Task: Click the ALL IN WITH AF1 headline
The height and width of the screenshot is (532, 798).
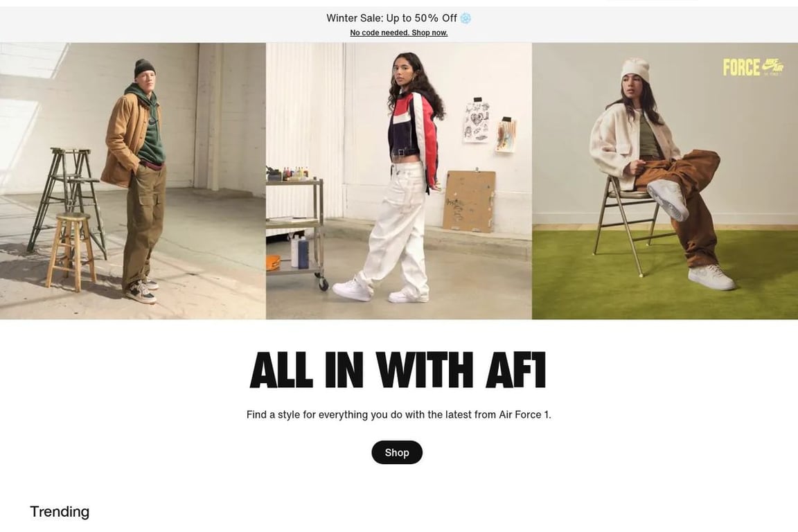Action: pos(398,370)
